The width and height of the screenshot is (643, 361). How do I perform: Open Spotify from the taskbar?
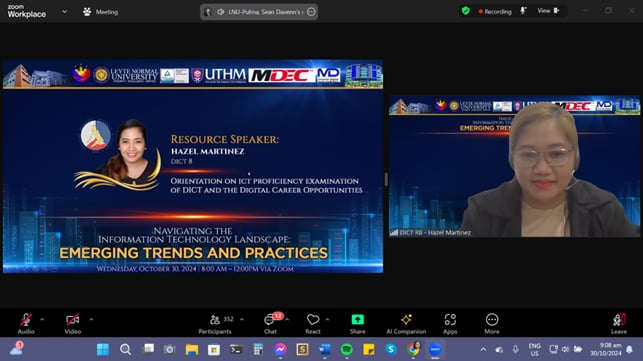click(x=347, y=350)
